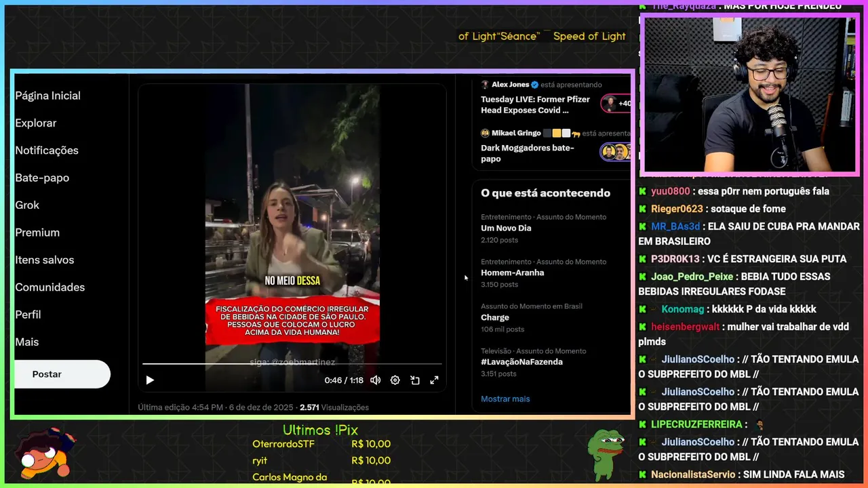Expand video to fullscreen icon
This screenshot has height=488, width=868.
pyautogui.click(x=434, y=380)
